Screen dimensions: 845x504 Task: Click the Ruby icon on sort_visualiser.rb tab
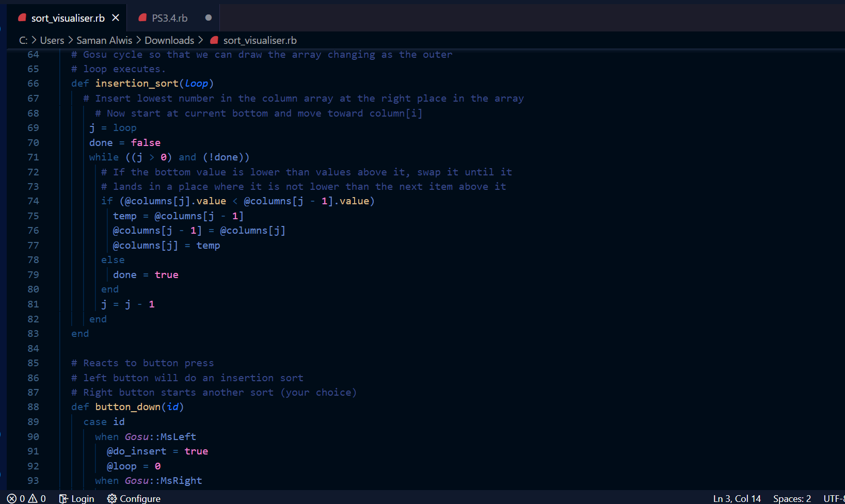click(x=22, y=18)
